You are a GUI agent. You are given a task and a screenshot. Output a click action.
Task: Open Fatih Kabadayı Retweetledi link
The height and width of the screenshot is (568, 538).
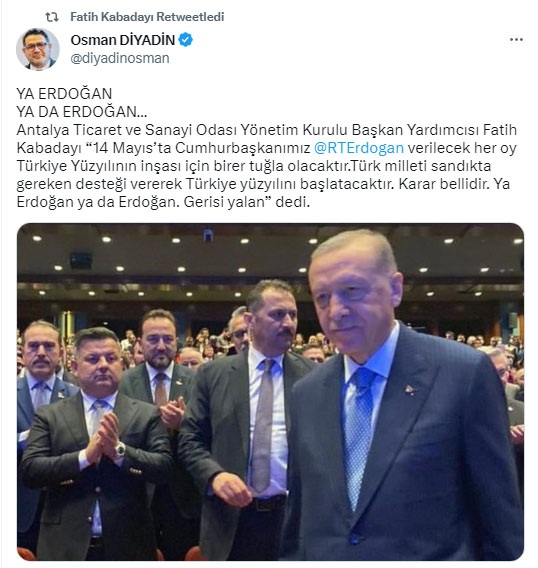coord(147,17)
